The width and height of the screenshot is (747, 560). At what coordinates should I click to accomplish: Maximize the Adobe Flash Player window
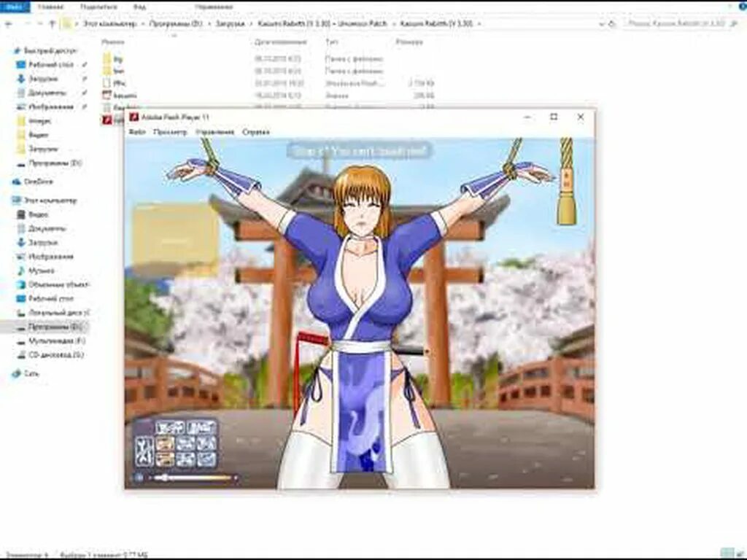tap(554, 117)
